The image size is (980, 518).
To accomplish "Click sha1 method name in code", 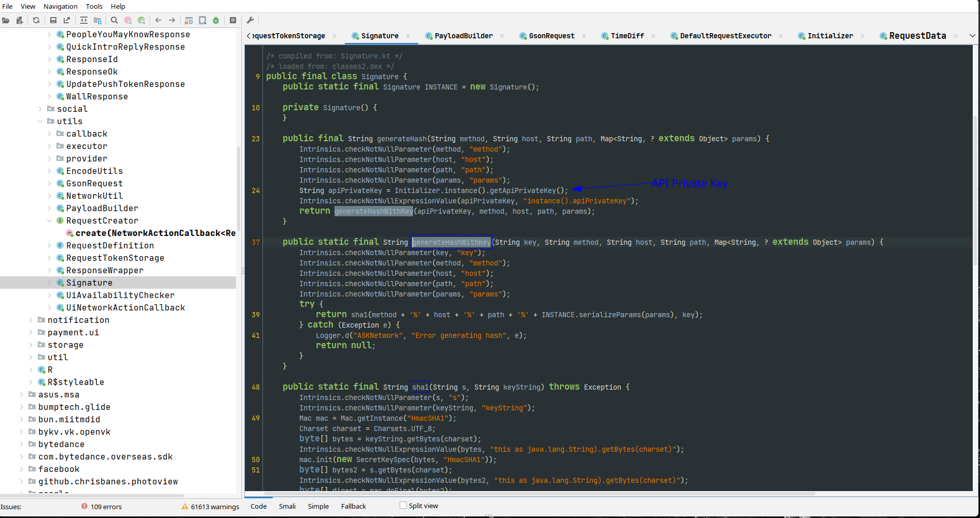I will click(x=420, y=387).
